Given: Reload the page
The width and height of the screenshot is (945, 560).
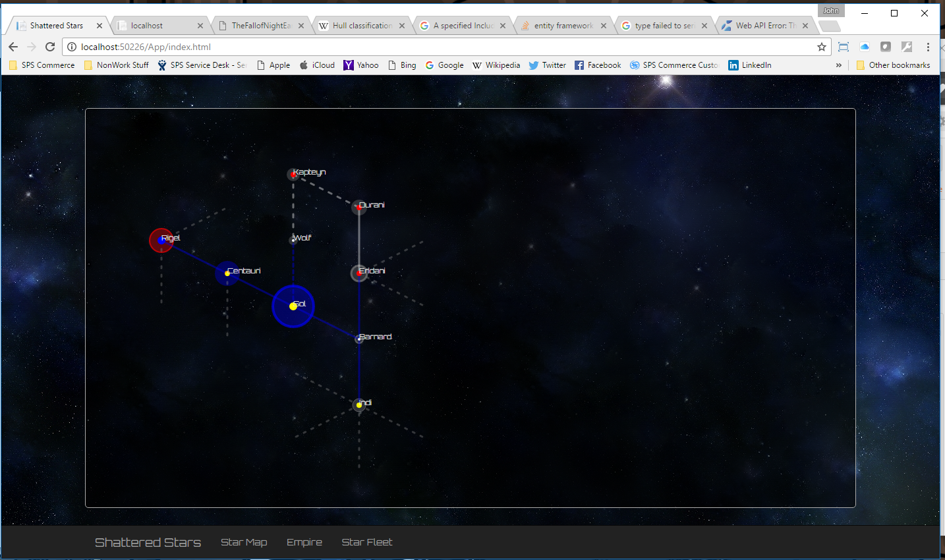Looking at the screenshot, I should click(x=50, y=47).
